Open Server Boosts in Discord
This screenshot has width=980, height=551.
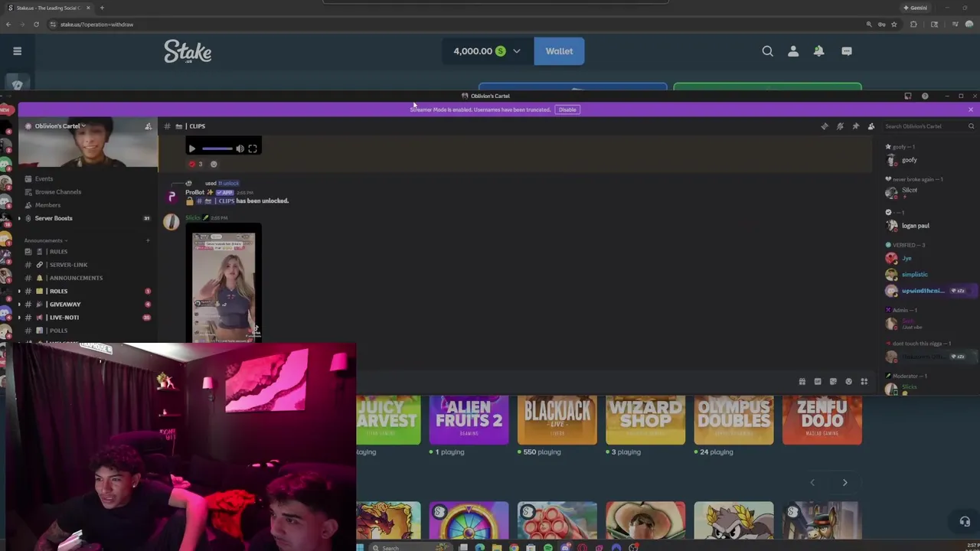(54, 218)
